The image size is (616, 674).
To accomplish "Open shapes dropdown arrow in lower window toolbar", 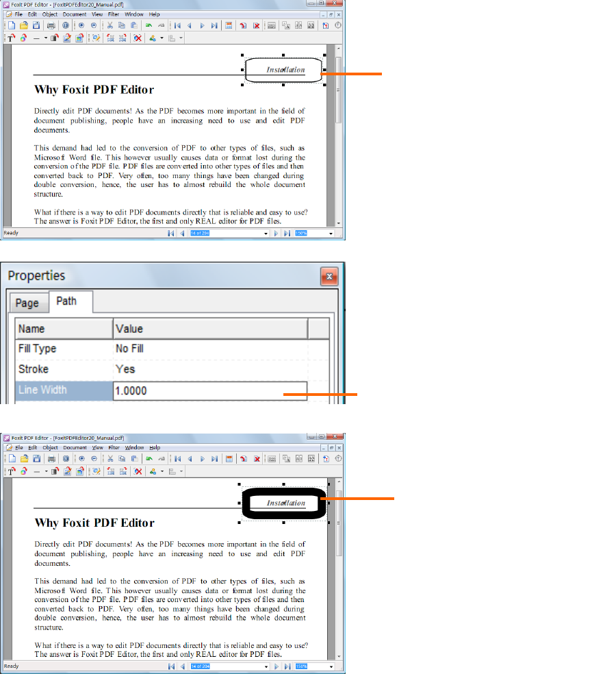I will [x=162, y=471].
